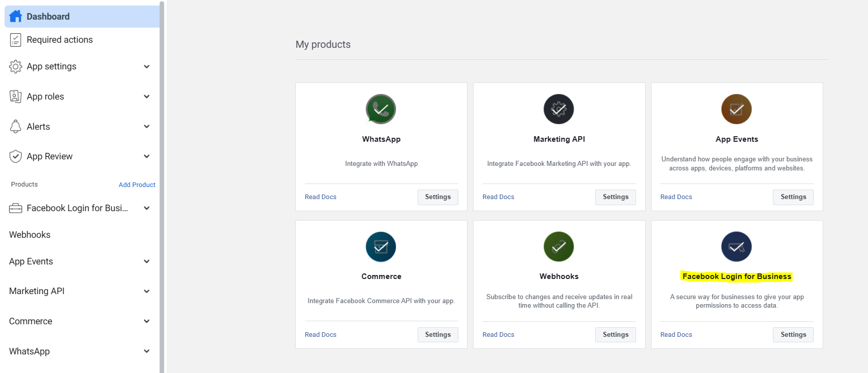The image size is (868, 373).
Task: Select Marketing API in the sidebar
Action: coord(37,291)
